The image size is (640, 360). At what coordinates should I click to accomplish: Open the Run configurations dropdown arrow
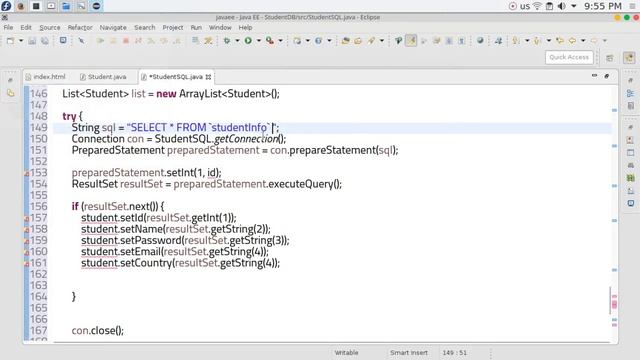[258, 40]
